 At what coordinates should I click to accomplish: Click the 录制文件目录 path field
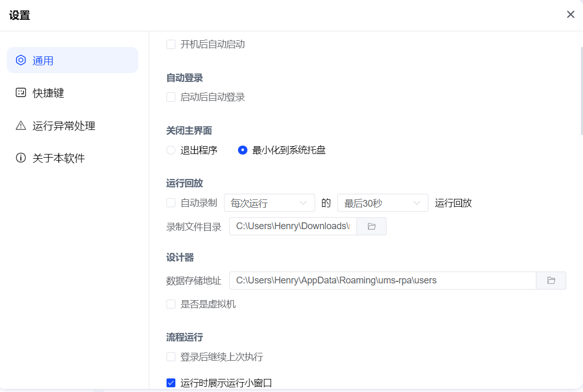tap(292, 226)
